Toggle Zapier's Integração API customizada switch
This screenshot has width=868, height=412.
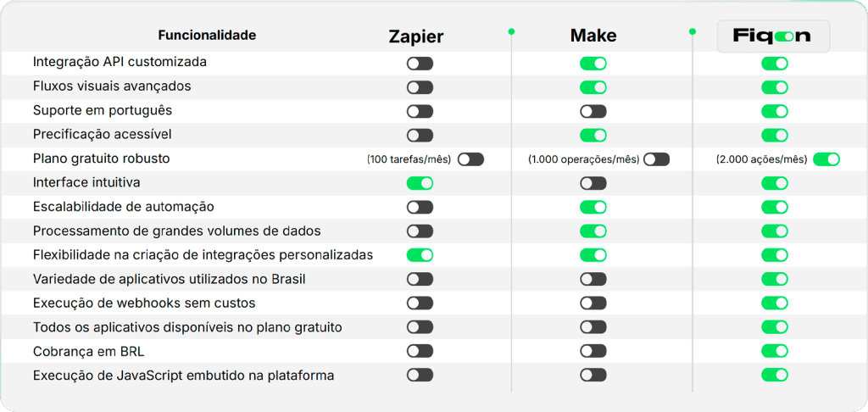(420, 64)
